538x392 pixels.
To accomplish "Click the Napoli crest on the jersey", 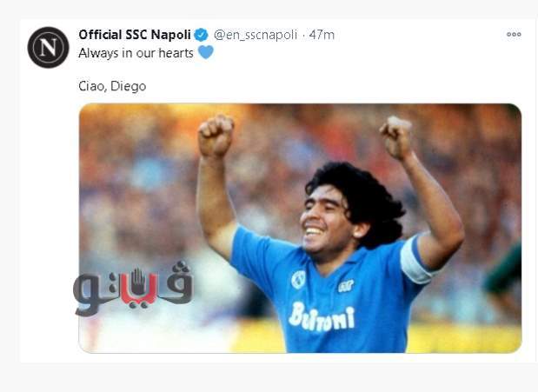I will click(x=298, y=279).
